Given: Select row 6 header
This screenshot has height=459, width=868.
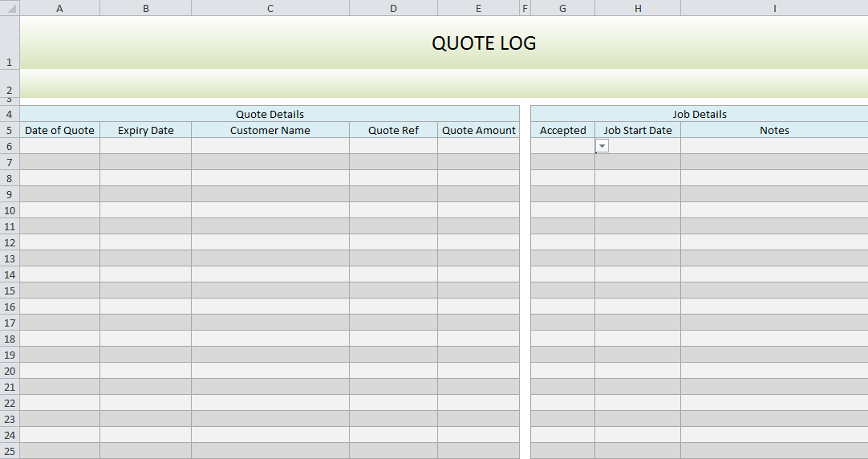Looking at the screenshot, I should 10,146.
